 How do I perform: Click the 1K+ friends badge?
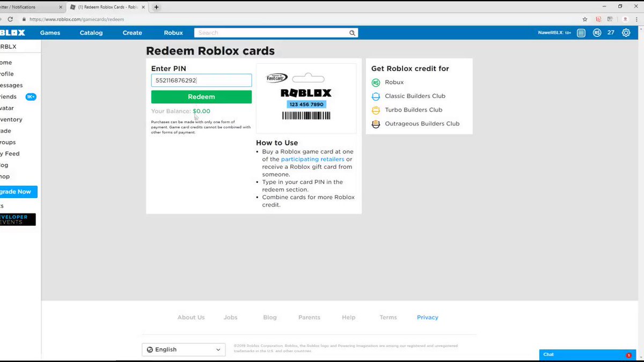(x=31, y=97)
